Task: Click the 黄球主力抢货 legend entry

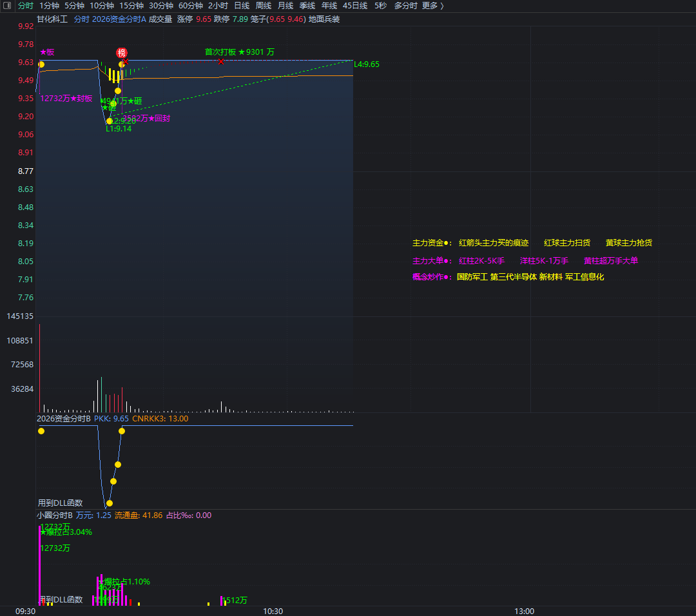Action: (629, 243)
